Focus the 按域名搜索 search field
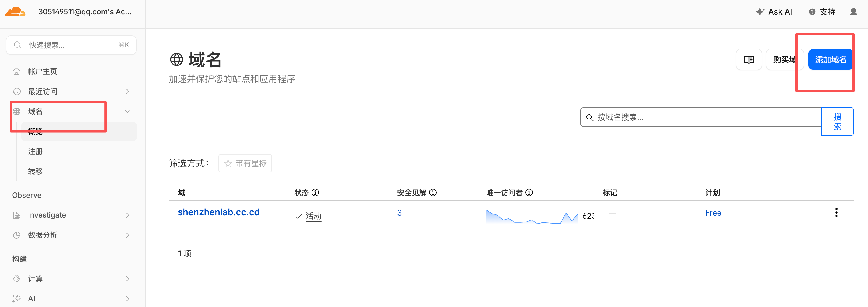Screen dimensions: 868x307 [701, 117]
